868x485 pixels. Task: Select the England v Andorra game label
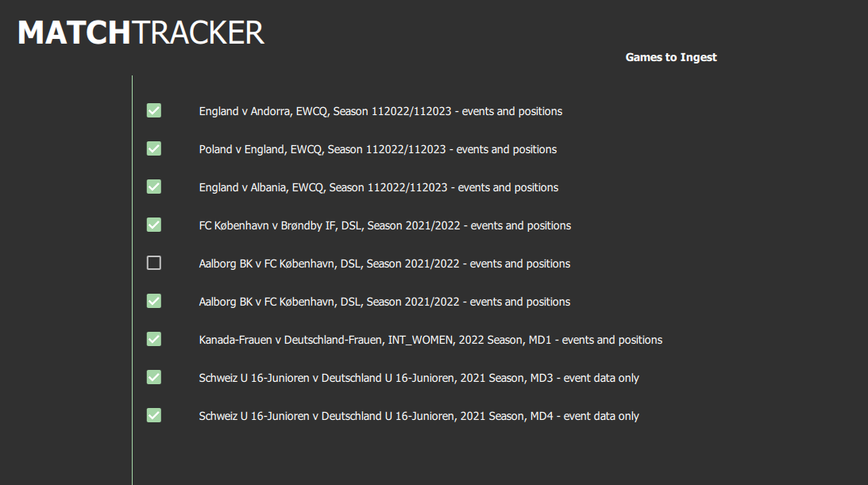click(x=380, y=111)
